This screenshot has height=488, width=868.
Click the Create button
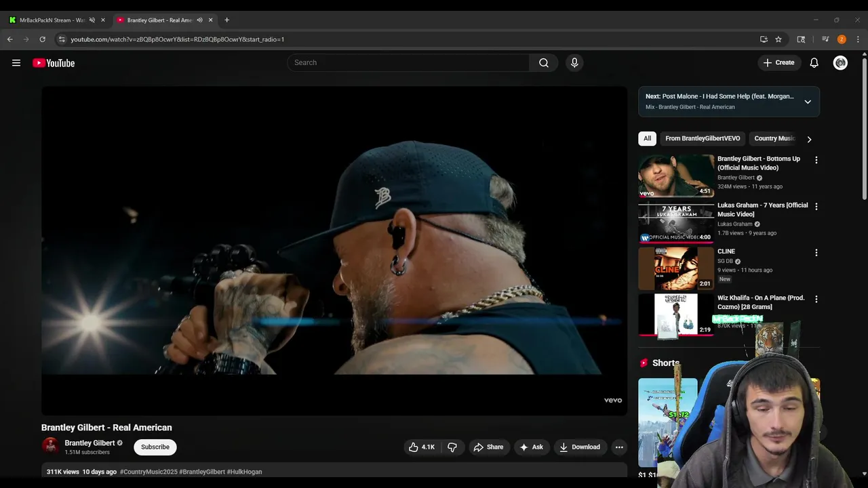778,62
